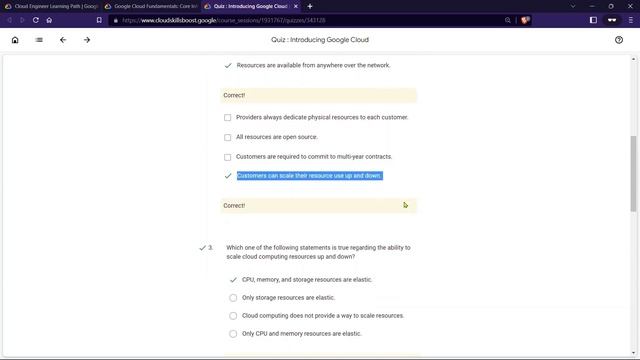Click the page vertical scrollbar thumb
The height and width of the screenshot is (360, 640).
633,173
